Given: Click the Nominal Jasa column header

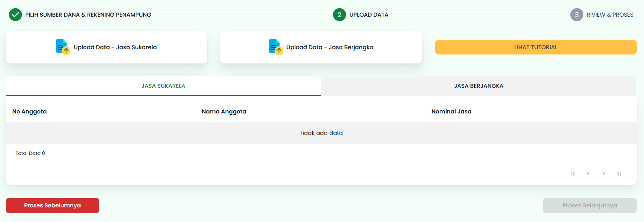Looking at the screenshot, I should (x=451, y=111).
